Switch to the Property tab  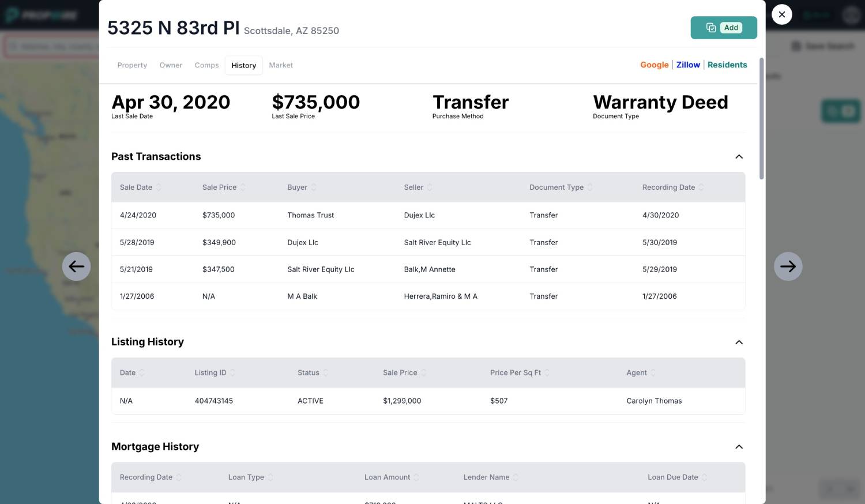(132, 65)
